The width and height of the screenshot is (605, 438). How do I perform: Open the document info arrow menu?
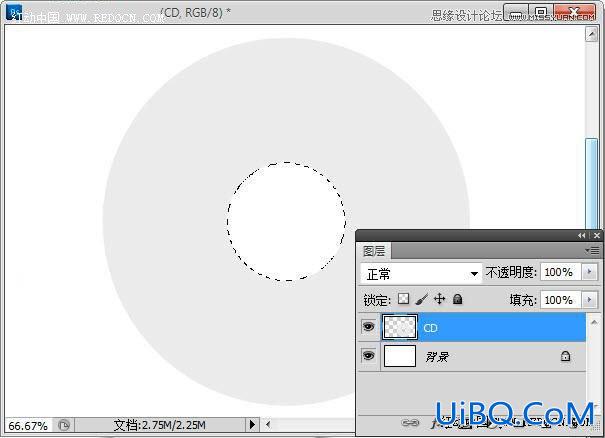tap(252, 425)
